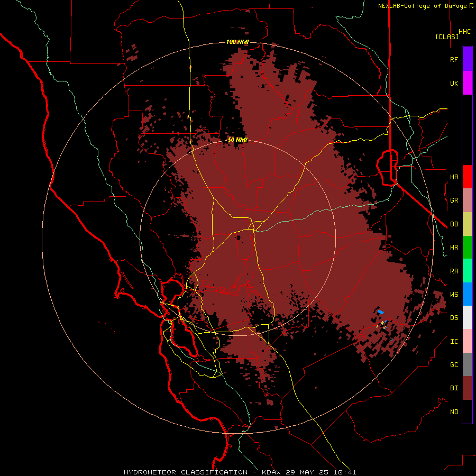The width and height of the screenshot is (476, 476).
Task: Click the 'HA' legend label
Action: click(454, 177)
